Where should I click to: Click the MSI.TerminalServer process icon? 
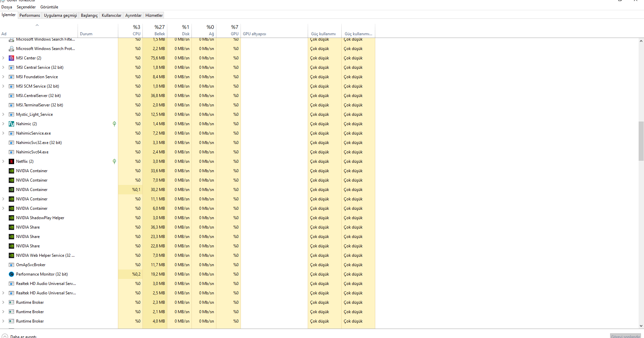[11, 105]
